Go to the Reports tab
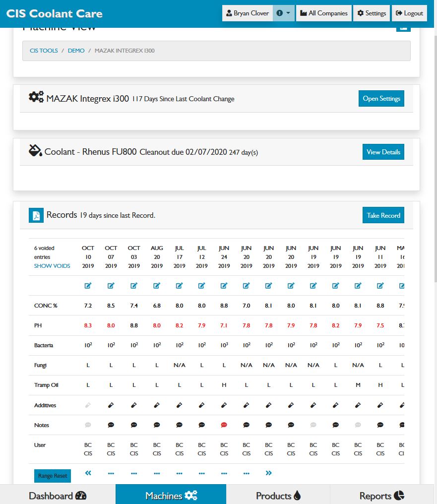 coord(382,496)
